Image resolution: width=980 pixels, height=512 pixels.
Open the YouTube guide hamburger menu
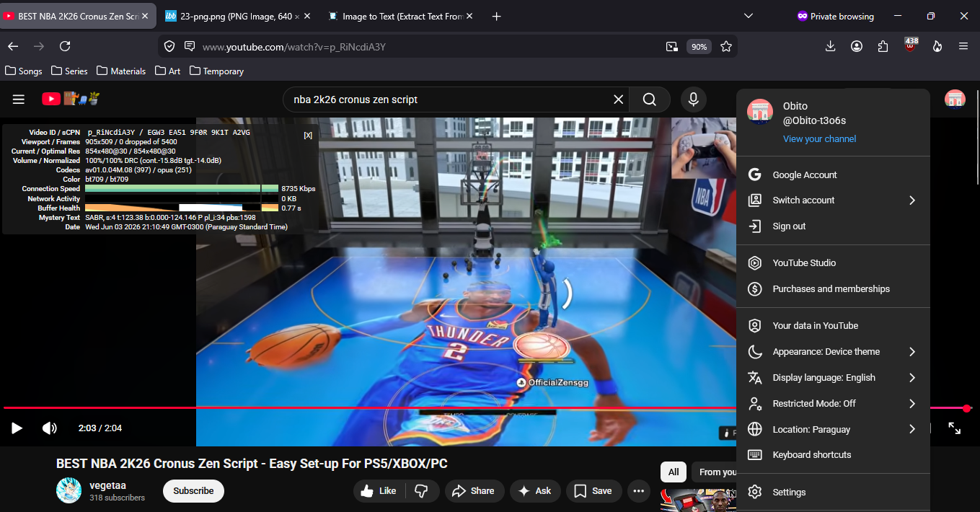(x=19, y=100)
